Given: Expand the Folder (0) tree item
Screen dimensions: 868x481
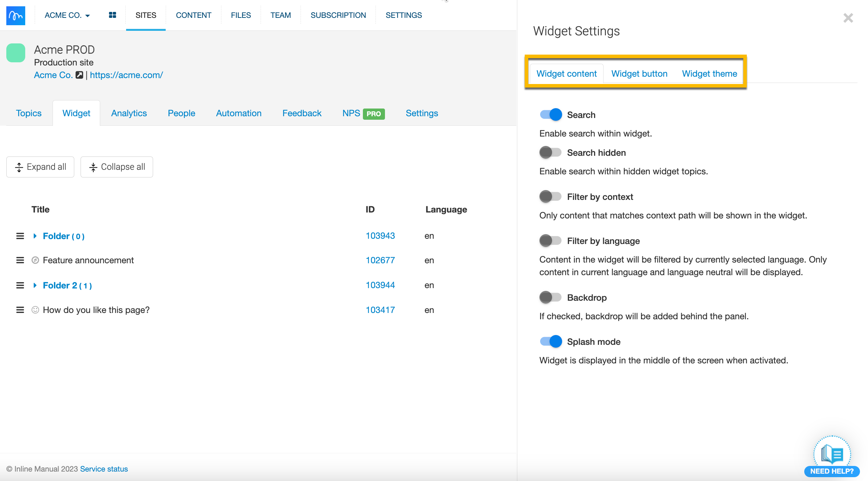Looking at the screenshot, I should [35, 236].
